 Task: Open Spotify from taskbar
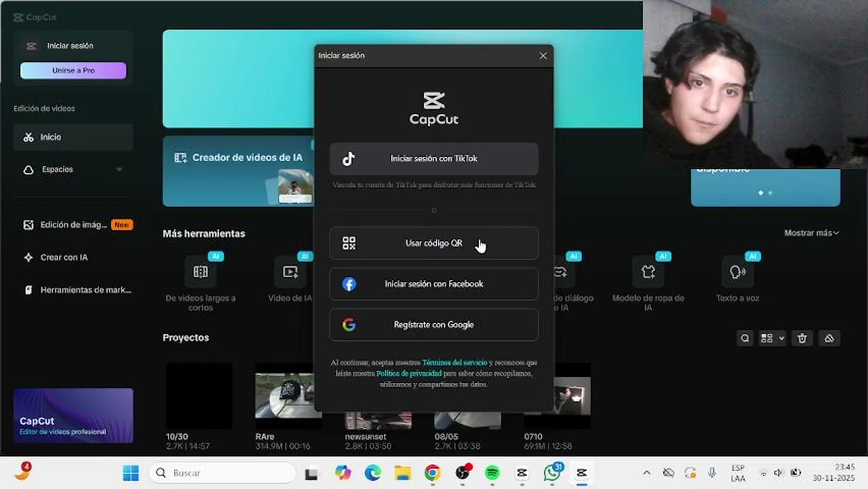[492, 473]
